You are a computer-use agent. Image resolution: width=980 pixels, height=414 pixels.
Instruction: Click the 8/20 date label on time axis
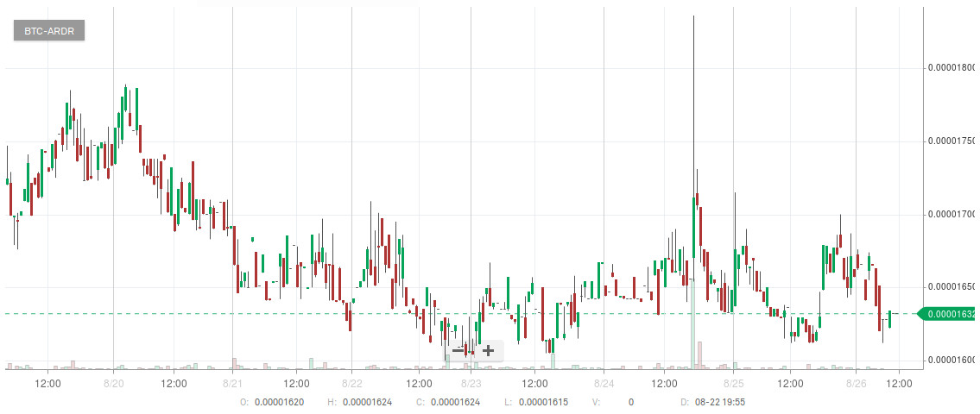point(112,383)
